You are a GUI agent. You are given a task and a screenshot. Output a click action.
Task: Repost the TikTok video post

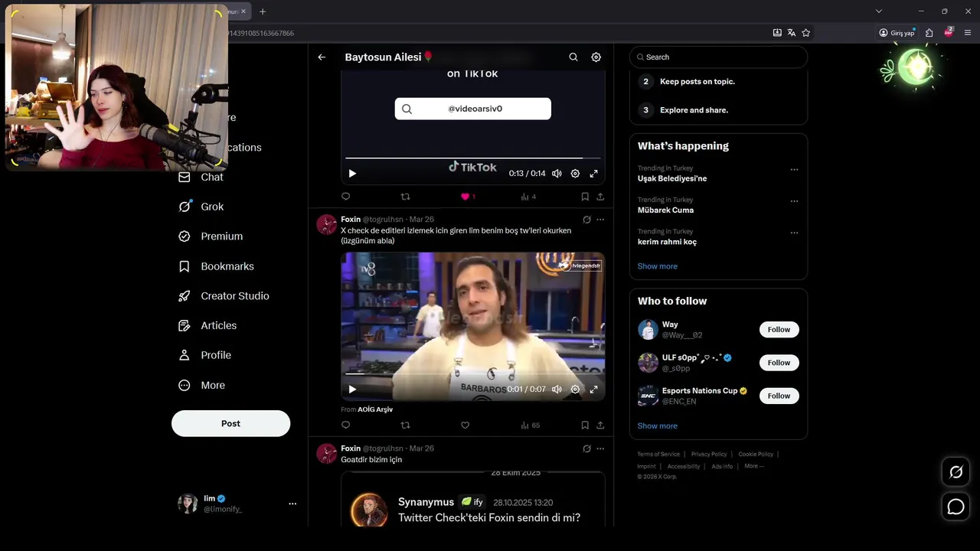[406, 197]
